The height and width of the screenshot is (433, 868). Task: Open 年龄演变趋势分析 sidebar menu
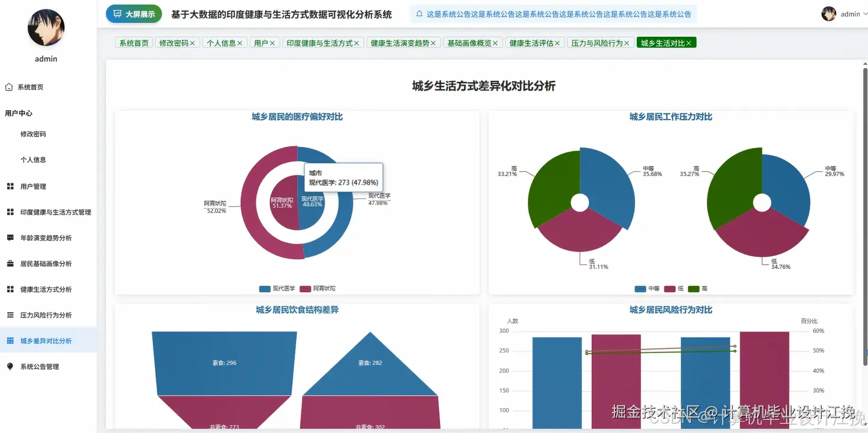point(48,238)
